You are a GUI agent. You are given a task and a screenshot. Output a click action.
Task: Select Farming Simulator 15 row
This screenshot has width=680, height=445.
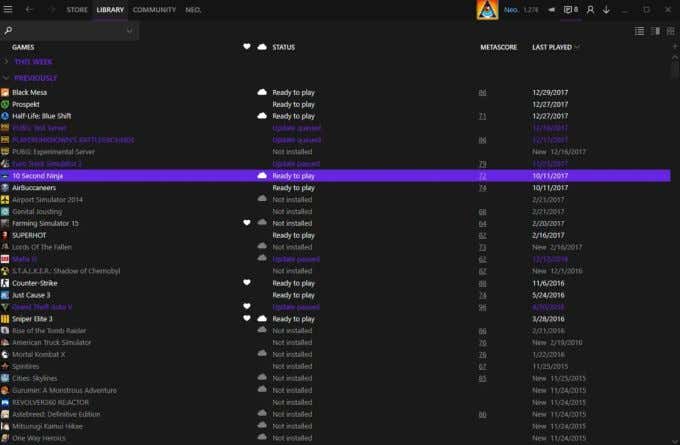335,223
